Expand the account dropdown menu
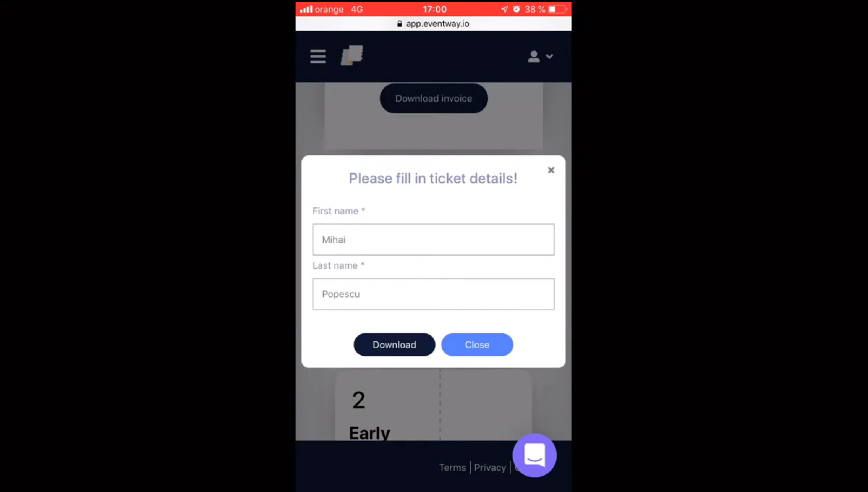Screen dimensions: 868x492 point(539,56)
